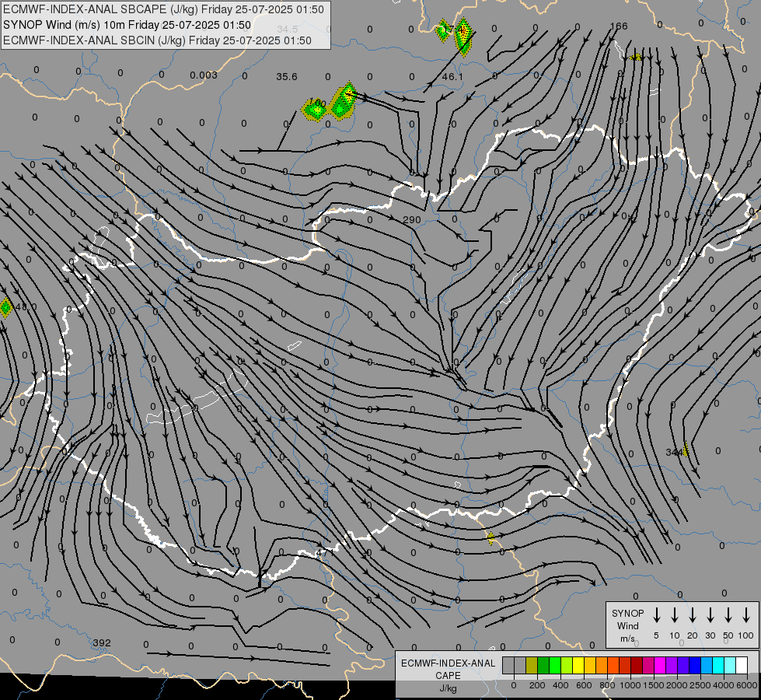Click the value 35.6 on the map
Screen dimensions: 761x700
pyautogui.click(x=286, y=77)
